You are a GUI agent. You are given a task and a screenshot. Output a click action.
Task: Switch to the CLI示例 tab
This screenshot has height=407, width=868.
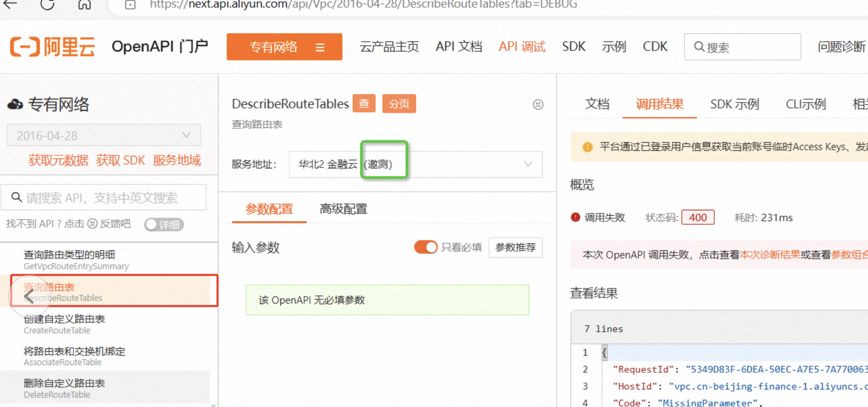[x=806, y=104]
